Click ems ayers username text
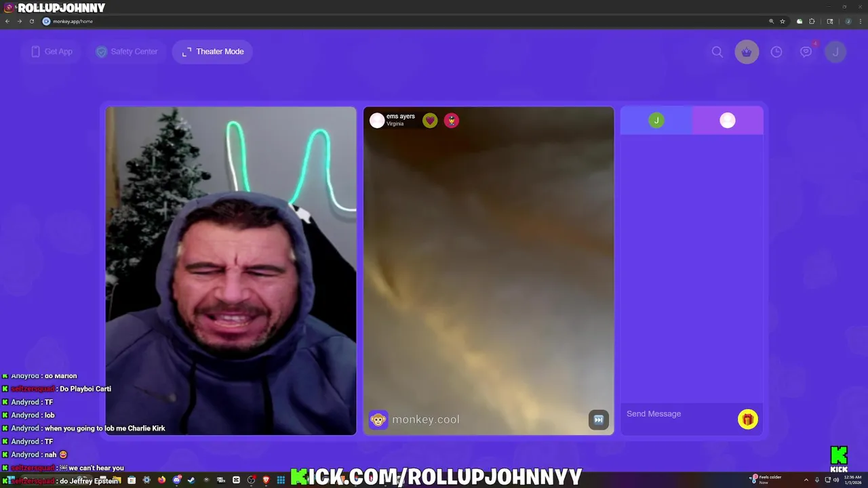The height and width of the screenshot is (488, 868). [400, 117]
